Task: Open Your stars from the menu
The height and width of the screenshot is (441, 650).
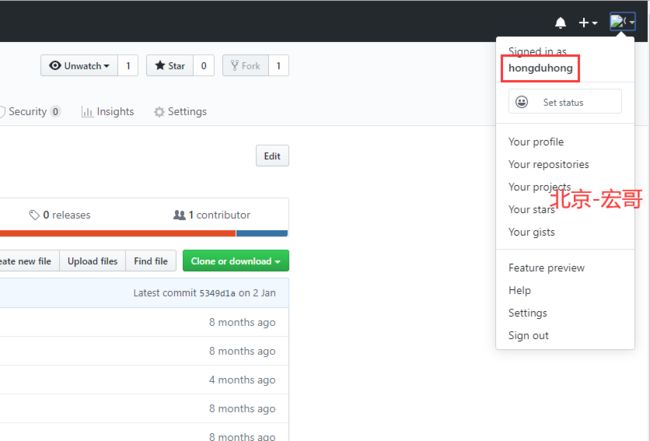Action: coord(531,210)
